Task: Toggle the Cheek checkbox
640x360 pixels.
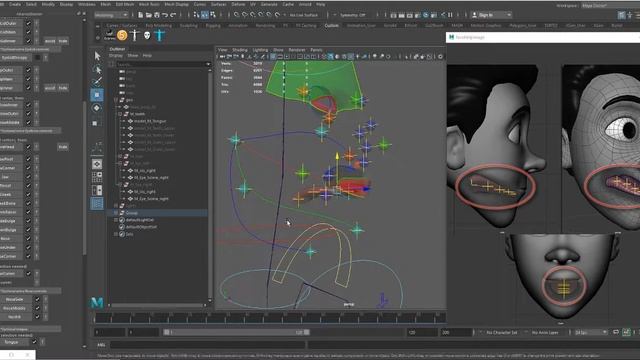Action: coord(29,194)
